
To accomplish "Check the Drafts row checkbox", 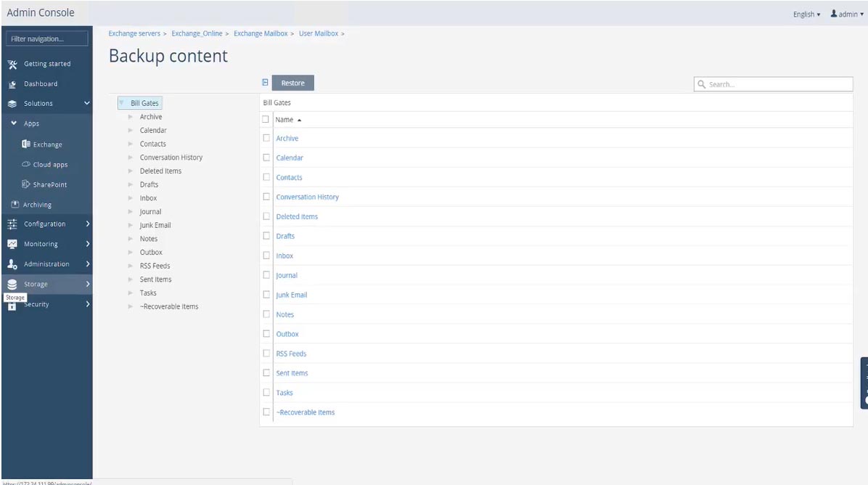I will coord(266,236).
